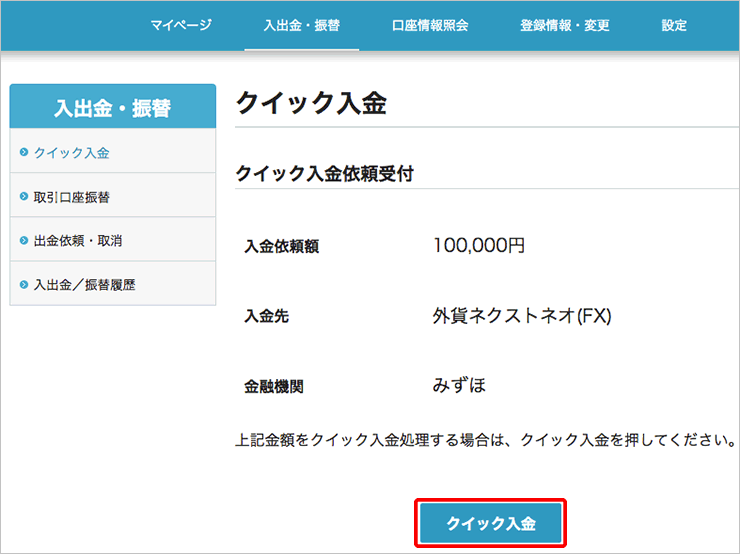Select the 入出金・振替 top navigation tab
This screenshot has height=554, width=740.
point(301,26)
